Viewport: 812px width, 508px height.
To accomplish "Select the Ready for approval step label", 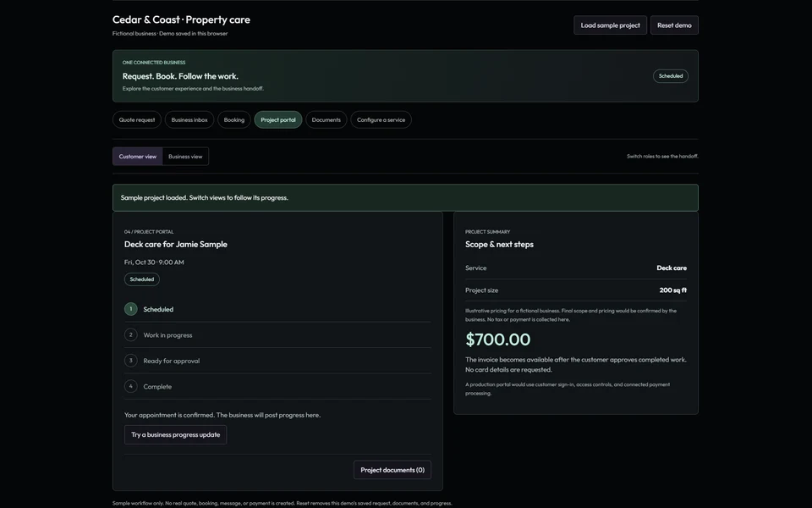I will click(x=172, y=361).
